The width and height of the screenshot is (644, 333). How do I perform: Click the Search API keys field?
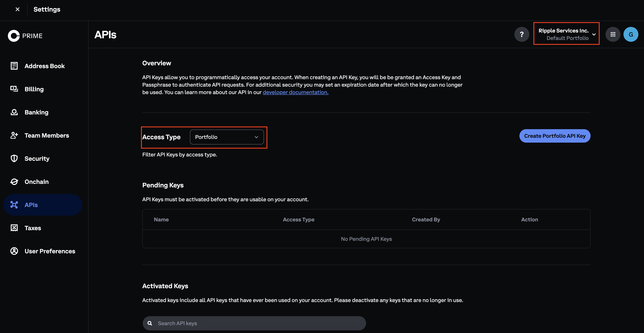point(254,323)
